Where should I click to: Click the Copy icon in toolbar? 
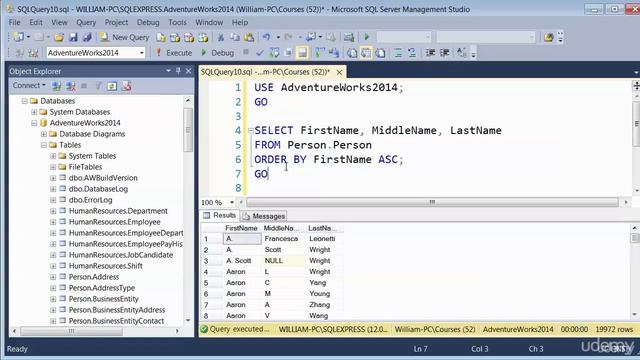(235, 38)
